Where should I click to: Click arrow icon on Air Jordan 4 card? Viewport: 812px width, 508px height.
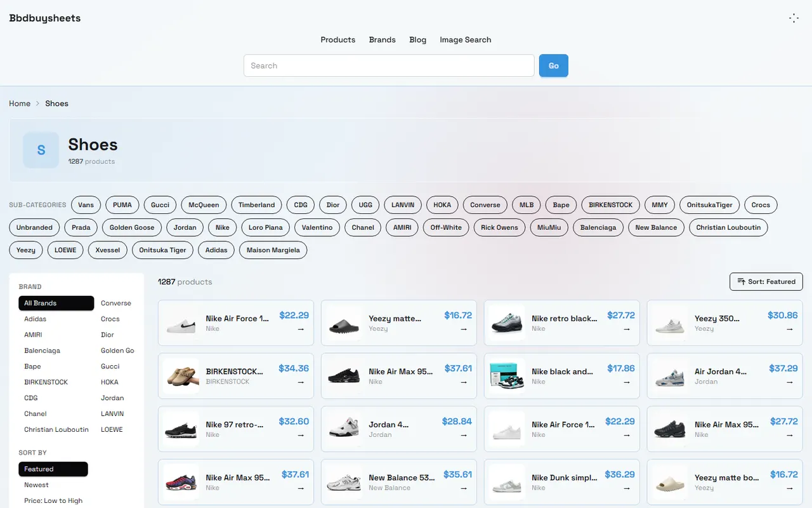click(790, 382)
